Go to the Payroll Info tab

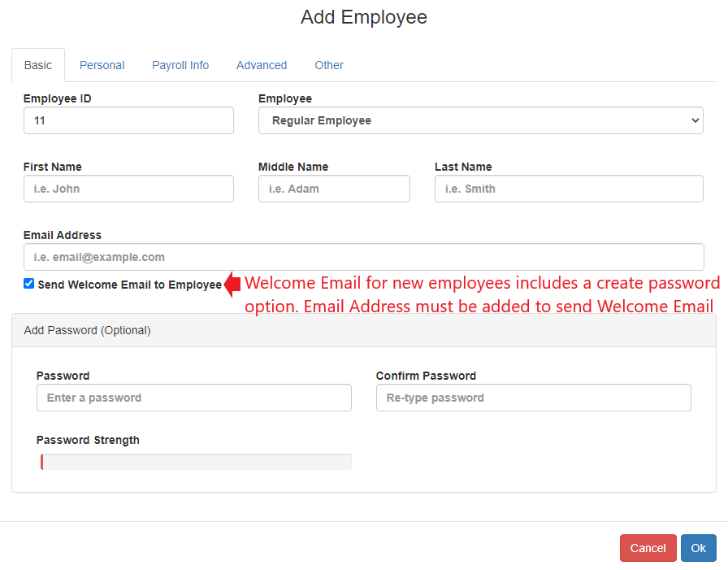(x=180, y=65)
